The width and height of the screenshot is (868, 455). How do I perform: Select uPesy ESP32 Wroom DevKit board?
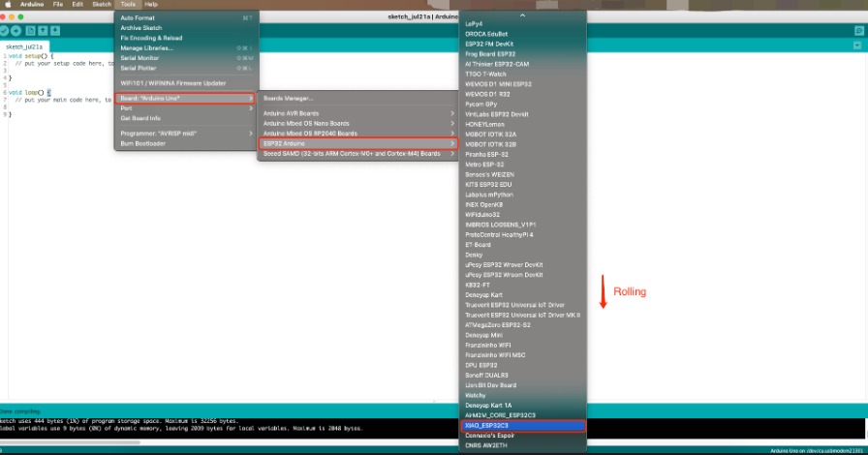coord(522,275)
